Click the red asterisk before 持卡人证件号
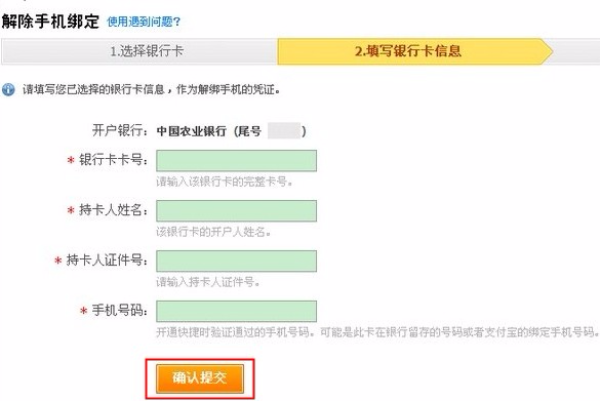 [x=58, y=262]
